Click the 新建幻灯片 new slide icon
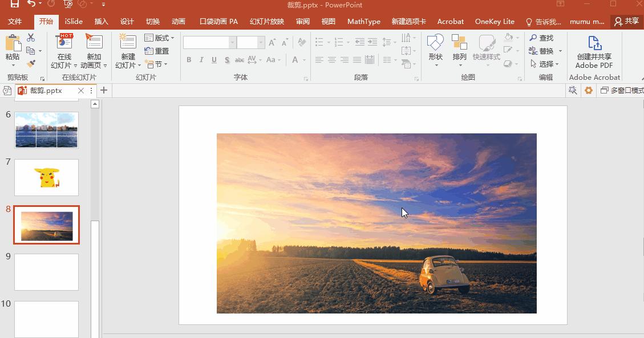The height and width of the screenshot is (338, 644). pos(128,43)
